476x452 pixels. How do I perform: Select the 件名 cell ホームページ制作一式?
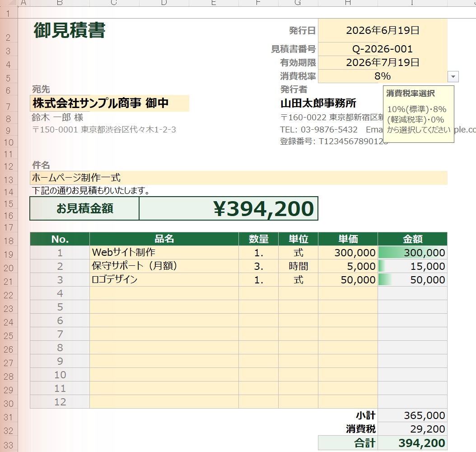[x=238, y=178]
